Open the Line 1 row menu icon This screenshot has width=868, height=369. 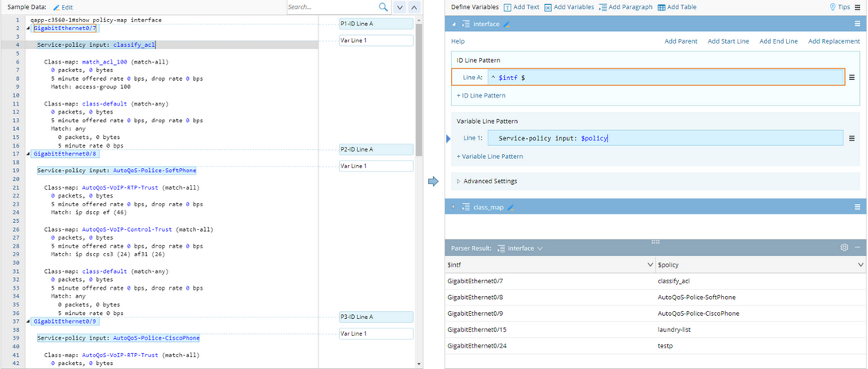click(x=851, y=138)
